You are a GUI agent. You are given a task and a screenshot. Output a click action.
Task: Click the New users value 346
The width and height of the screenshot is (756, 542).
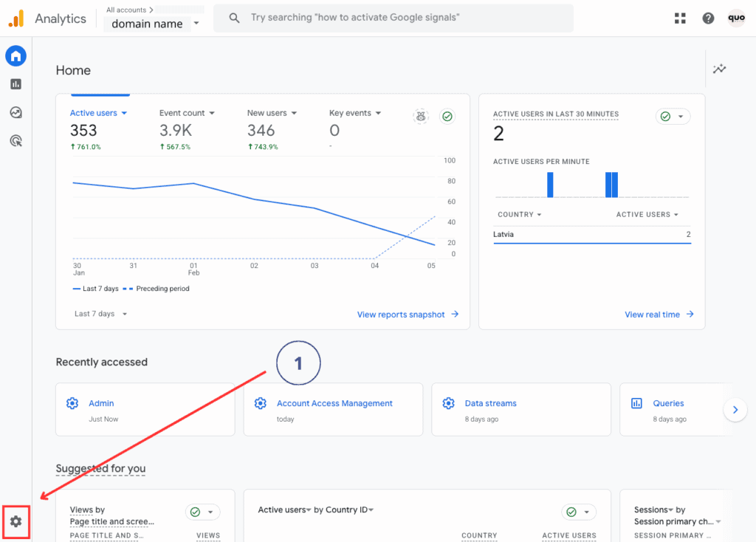[x=261, y=130]
